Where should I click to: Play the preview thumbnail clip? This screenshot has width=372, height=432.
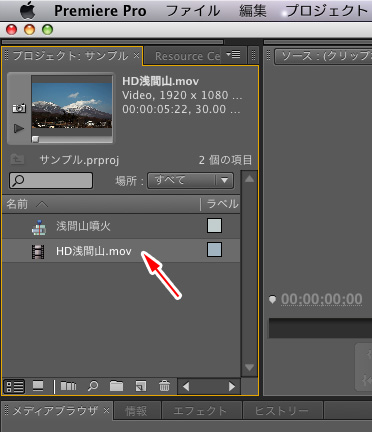click(x=19, y=128)
